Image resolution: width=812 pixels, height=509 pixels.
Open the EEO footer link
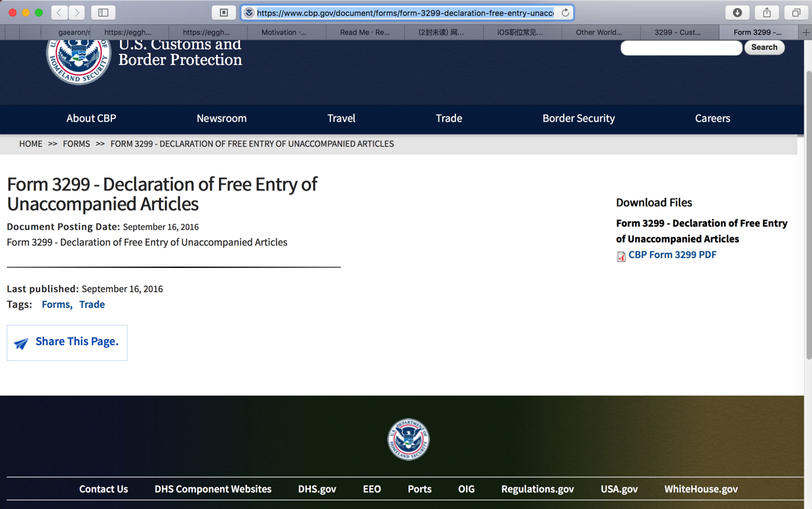[x=372, y=489]
